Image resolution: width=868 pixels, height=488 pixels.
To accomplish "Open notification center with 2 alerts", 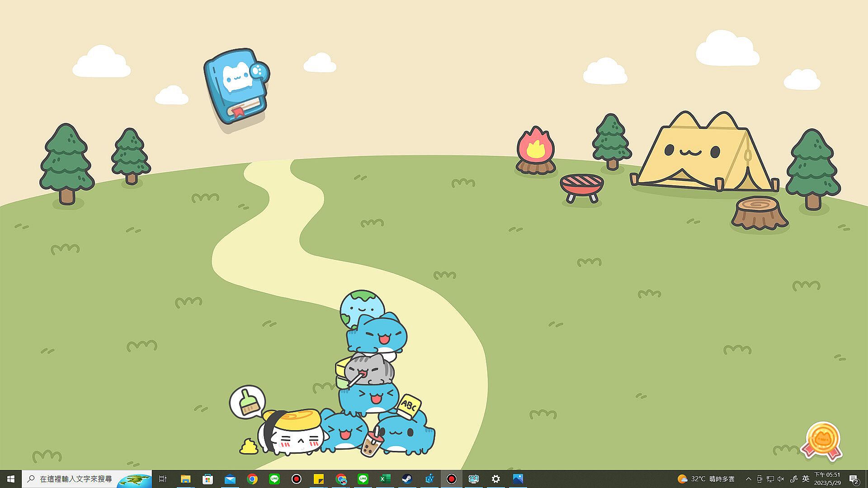I will (x=854, y=479).
